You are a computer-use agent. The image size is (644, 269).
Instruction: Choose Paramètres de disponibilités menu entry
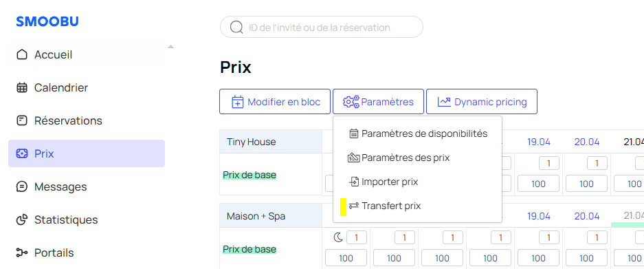point(418,133)
